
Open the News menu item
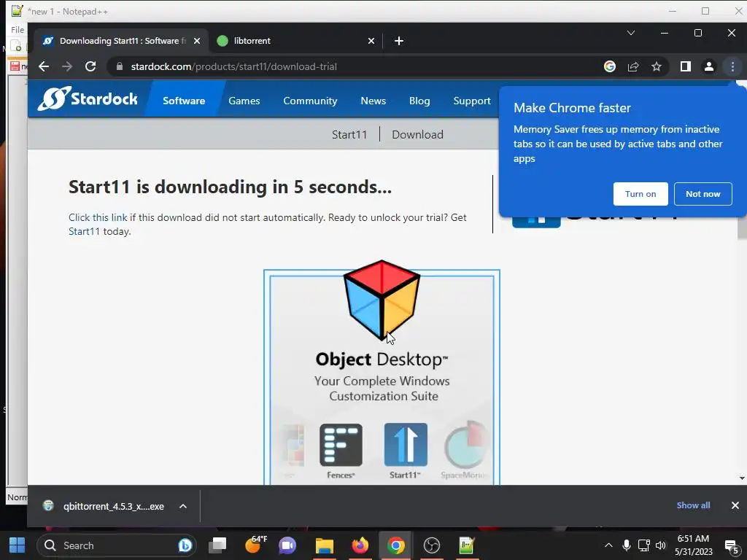coord(373,101)
